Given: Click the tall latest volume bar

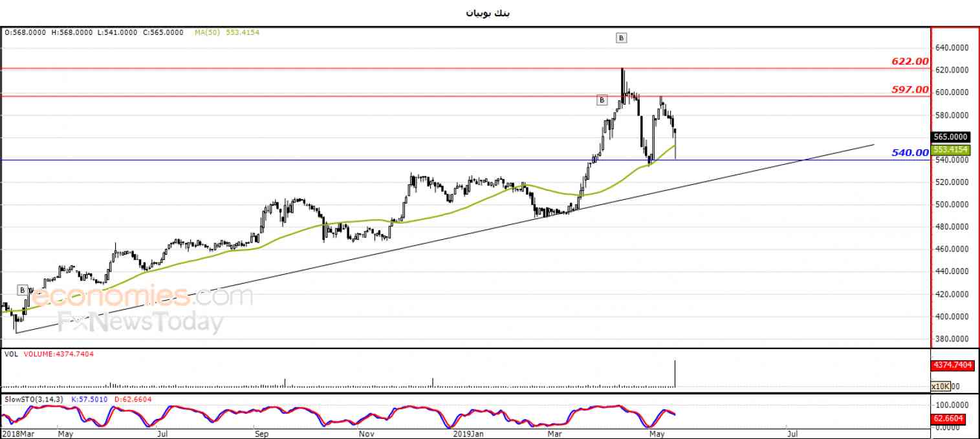Looking at the screenshot, I should point(675,374).
